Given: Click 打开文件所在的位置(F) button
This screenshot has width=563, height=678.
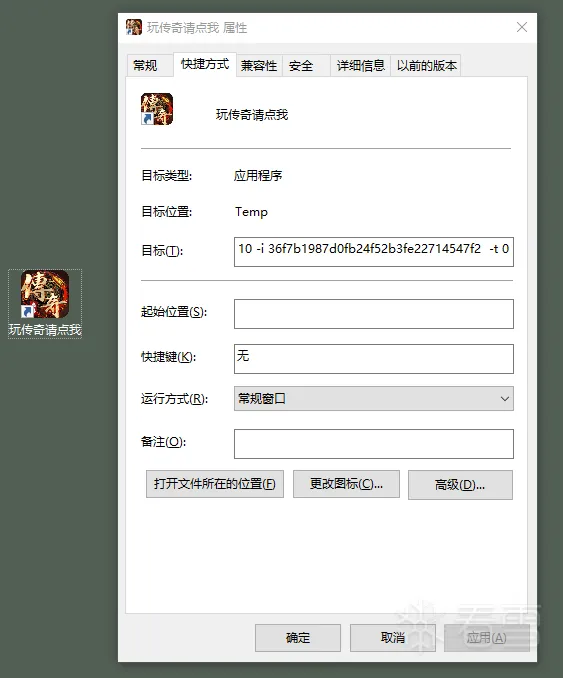Looking at the screenshot, I should coord(215,484).
